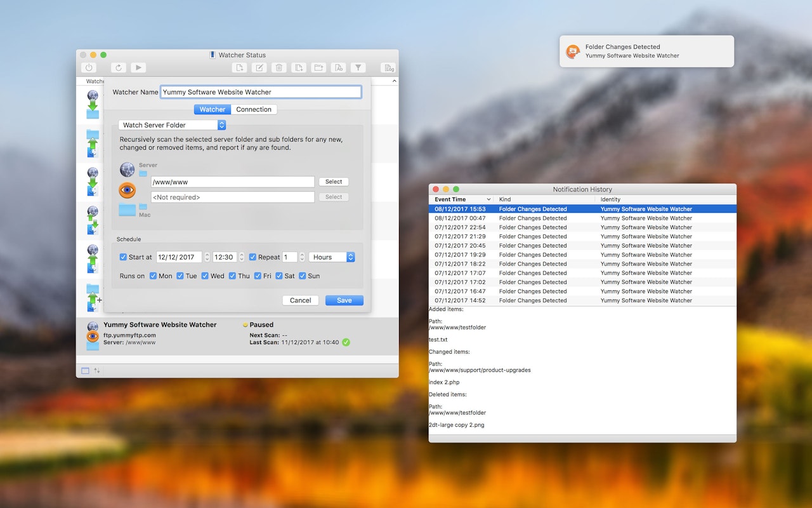Click the Kind column header
Viewport: 812px width, 508px height.
544,199
